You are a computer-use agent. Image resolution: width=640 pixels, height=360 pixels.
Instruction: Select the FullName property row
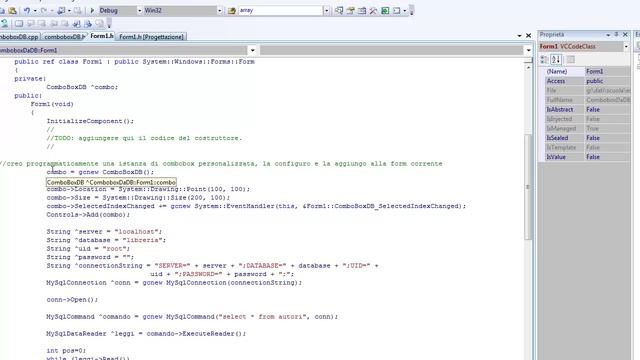pos(588,100)
